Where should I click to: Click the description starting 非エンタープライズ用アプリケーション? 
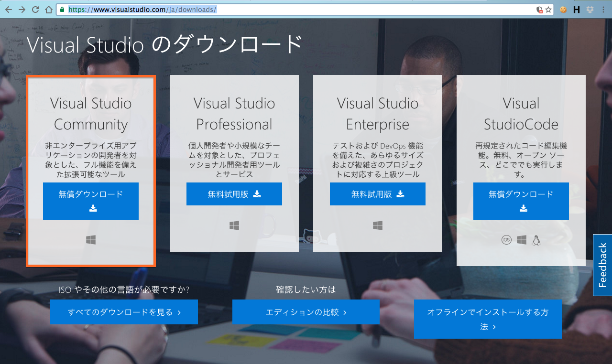(x=91, y=160)
